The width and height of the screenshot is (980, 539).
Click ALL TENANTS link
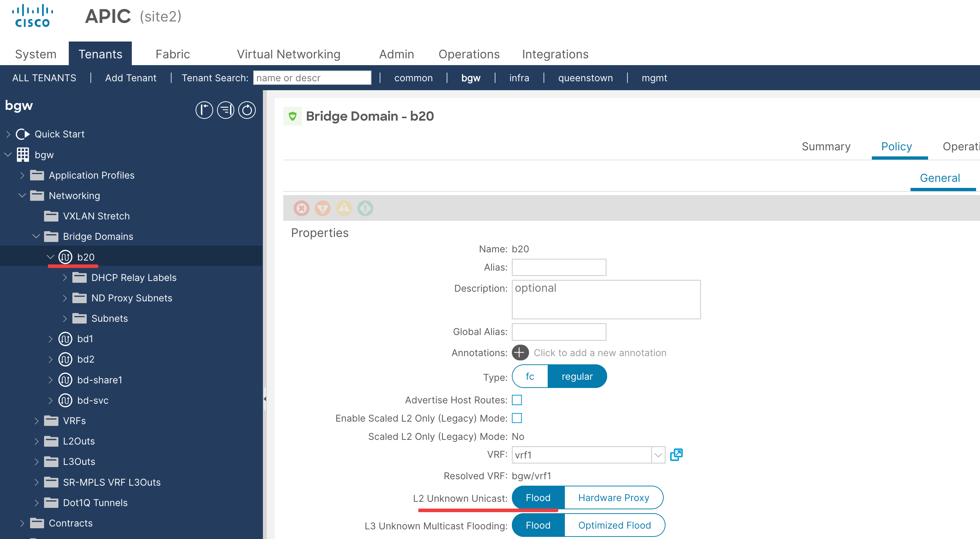[44, 78]
